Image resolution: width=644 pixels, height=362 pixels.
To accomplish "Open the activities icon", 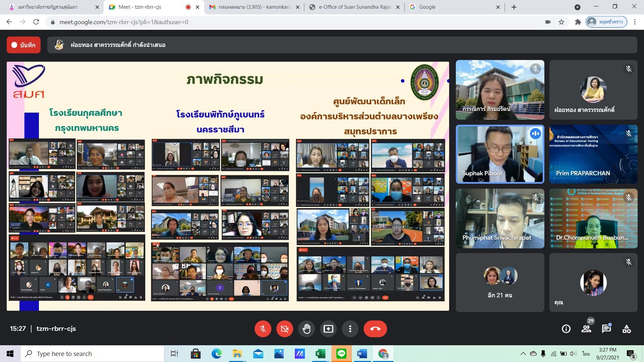I will (x=627, y=329).
